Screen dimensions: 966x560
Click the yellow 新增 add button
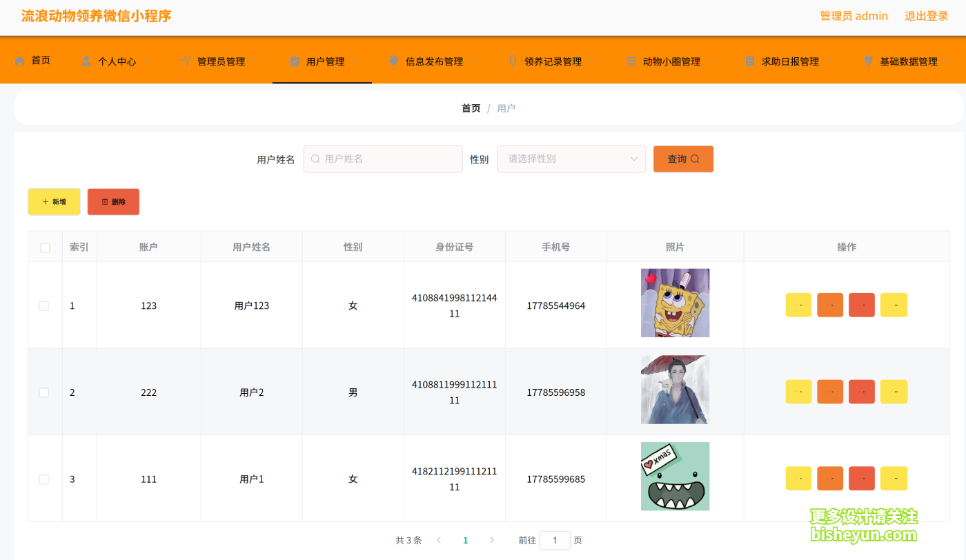54,202
